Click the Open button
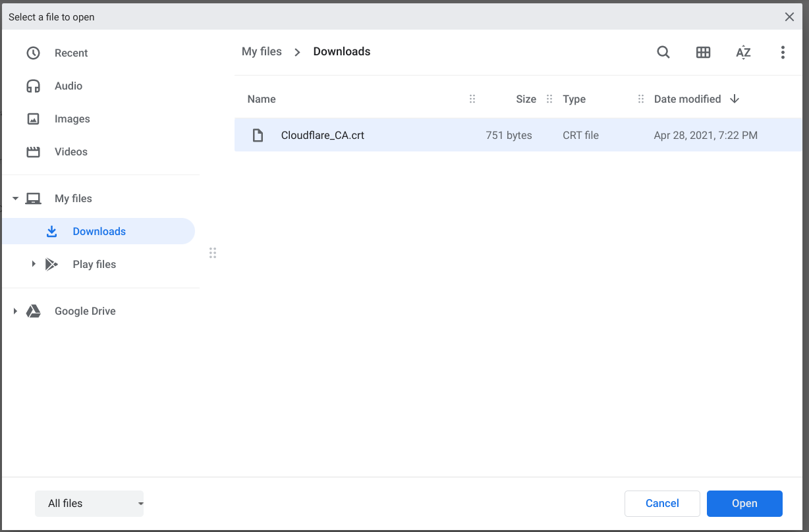This screenshot has width=809, height=532. [x=744, y=503]
